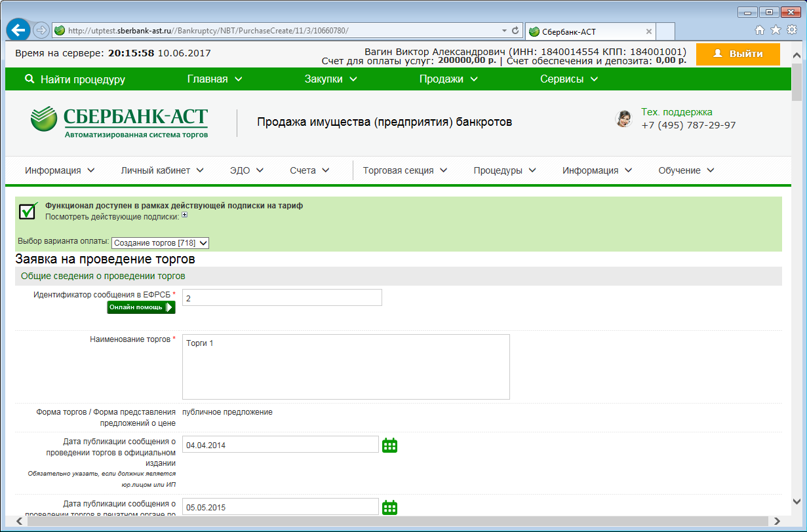
Task: Click the orange Выйти logout button
Action: 738,54
